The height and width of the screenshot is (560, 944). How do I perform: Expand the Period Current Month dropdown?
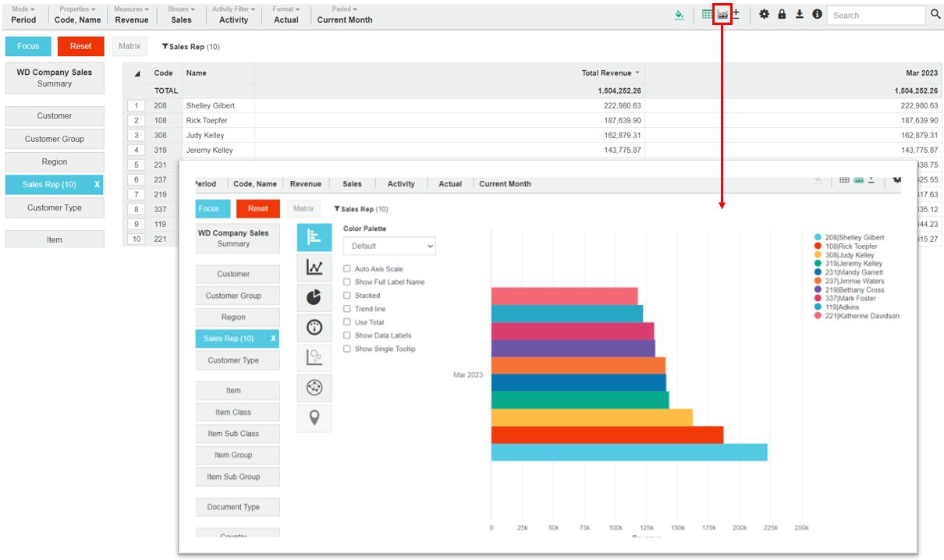(344, 15)
